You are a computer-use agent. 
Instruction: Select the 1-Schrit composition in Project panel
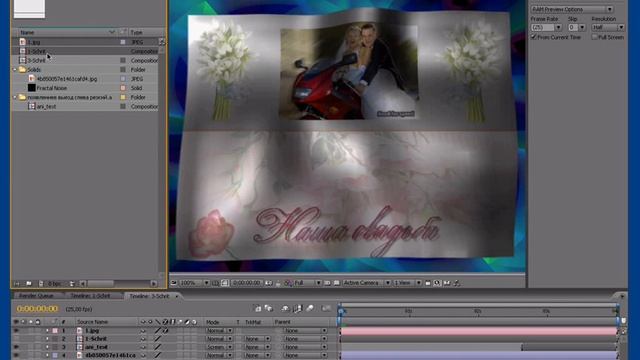coord(36,51)
